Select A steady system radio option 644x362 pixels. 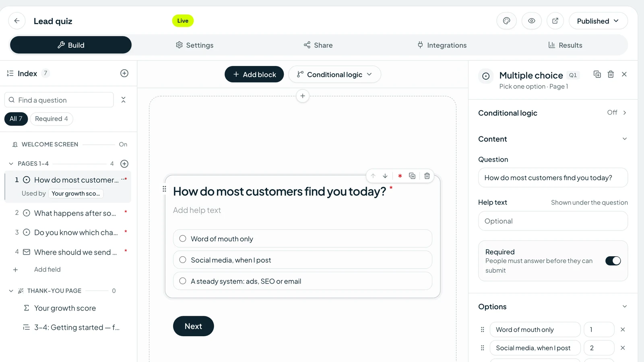click(x=183, y=281)
